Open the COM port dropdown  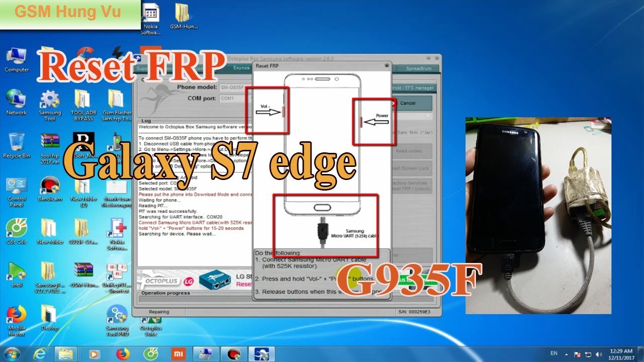pos(236,98)
